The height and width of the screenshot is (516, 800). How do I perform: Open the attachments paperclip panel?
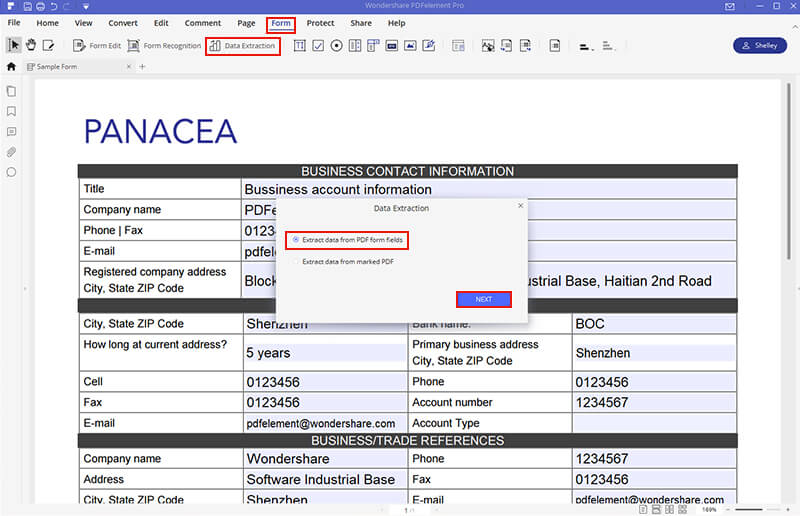pos(11,152)
